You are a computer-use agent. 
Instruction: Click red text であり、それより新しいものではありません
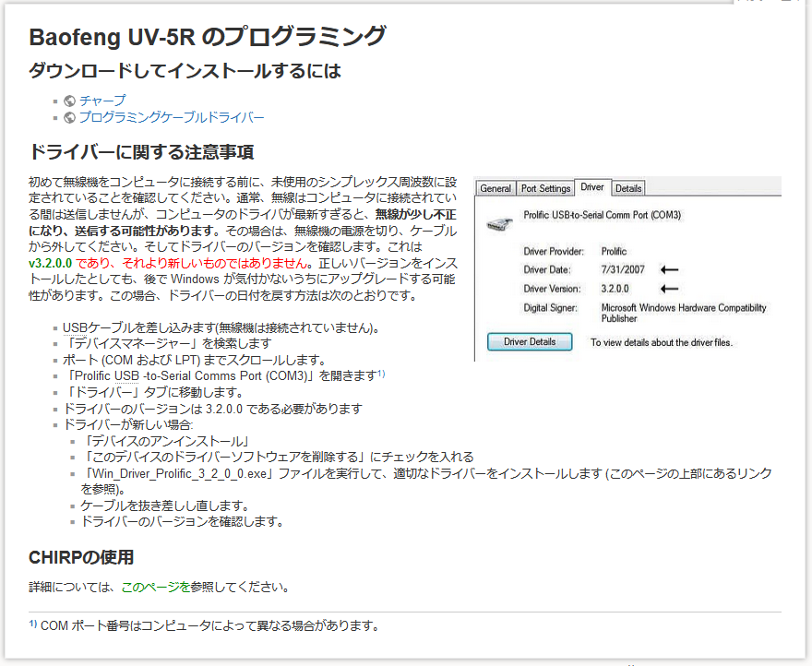(192, 263)
